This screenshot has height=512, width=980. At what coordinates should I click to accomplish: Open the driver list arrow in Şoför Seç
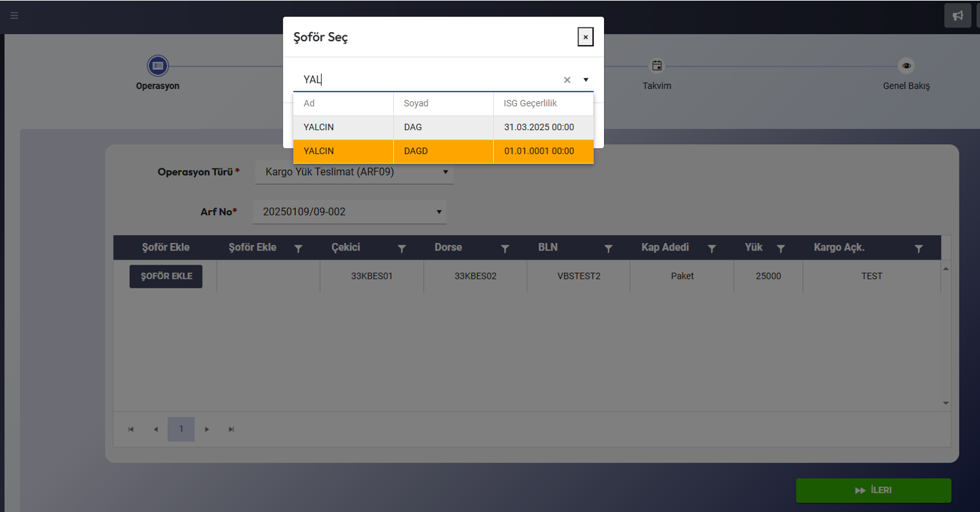click(585, 79)
